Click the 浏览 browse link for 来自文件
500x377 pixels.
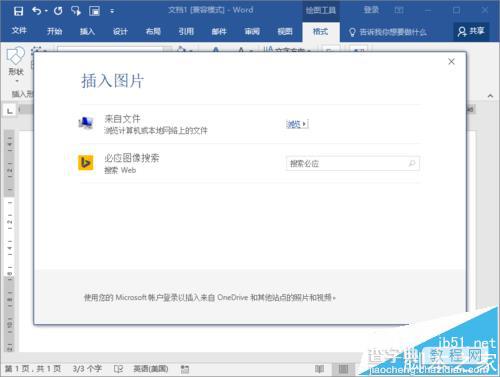point(297,124)
